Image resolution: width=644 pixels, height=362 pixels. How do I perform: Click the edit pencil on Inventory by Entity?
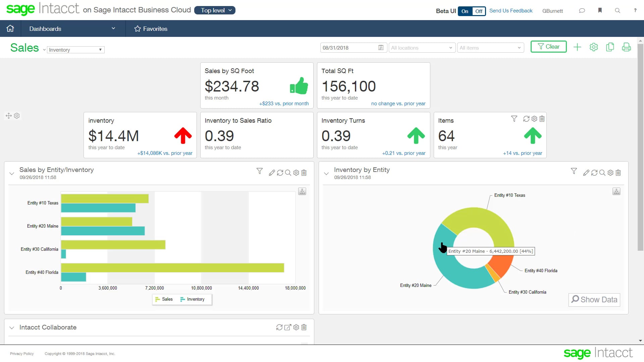[x=586, y=173]
